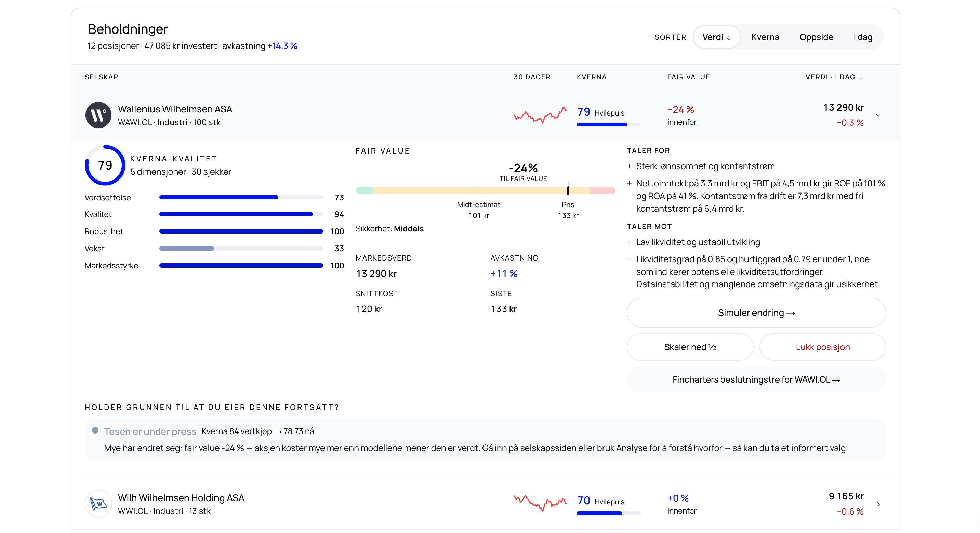
Task: Click Skaler ned ½ button
Action: coord(690,347)
